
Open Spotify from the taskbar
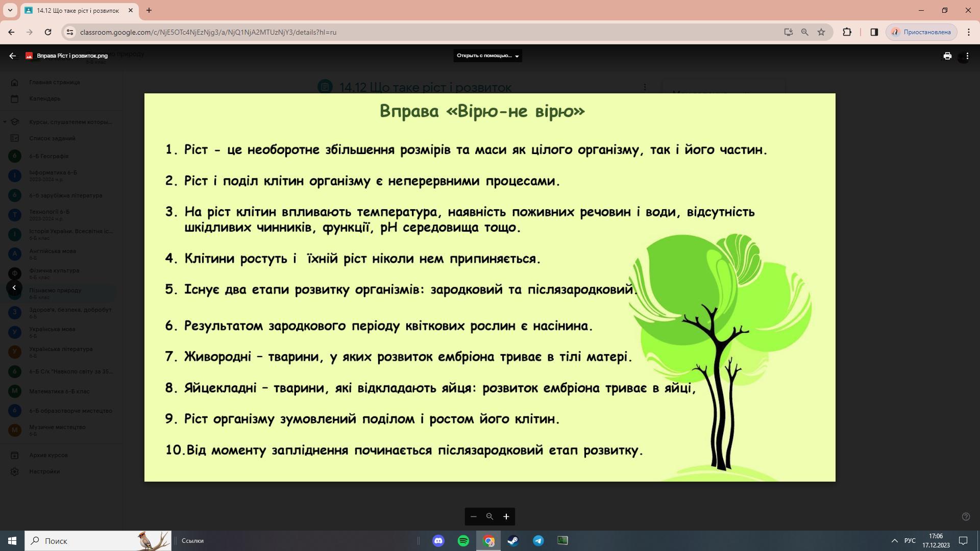(463, 541)
